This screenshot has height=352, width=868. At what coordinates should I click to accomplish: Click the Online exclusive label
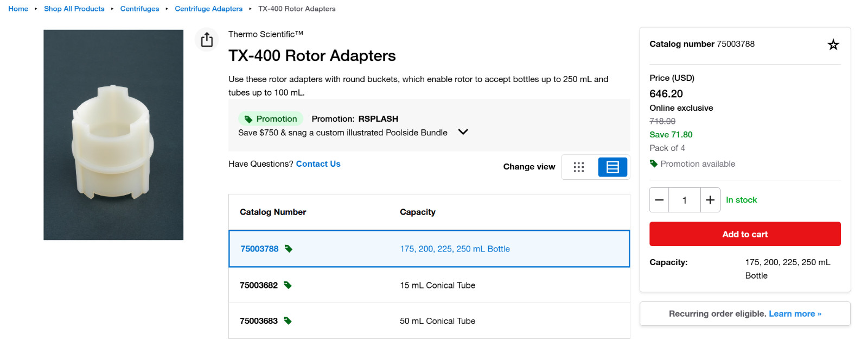681,108
